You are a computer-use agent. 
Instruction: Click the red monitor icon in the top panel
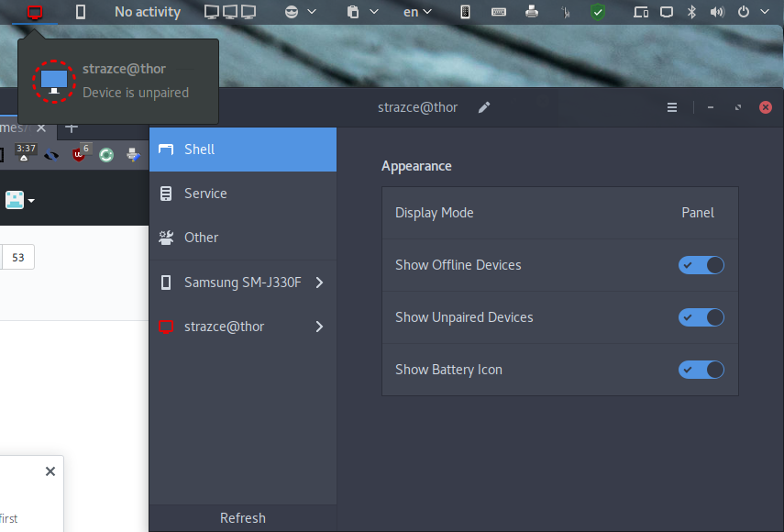(x=35, y=12)
